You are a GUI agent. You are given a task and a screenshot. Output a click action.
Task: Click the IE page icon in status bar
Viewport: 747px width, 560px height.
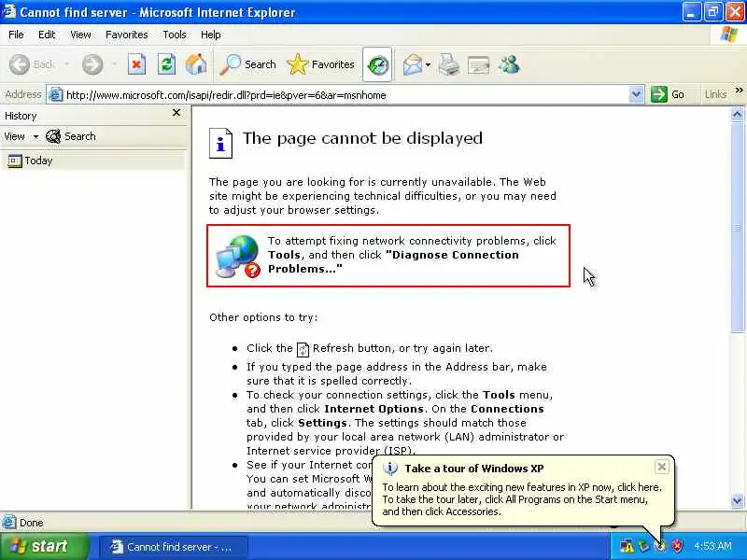(x=8, y=523)
